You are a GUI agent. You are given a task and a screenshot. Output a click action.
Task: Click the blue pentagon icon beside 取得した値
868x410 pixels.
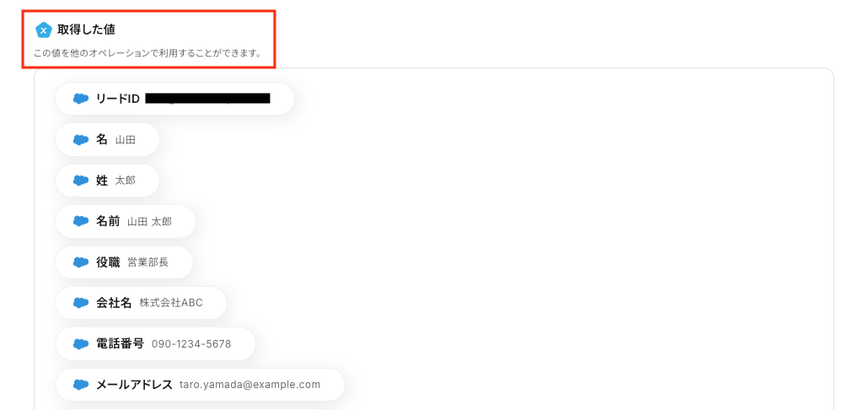(x=44, y=30)
